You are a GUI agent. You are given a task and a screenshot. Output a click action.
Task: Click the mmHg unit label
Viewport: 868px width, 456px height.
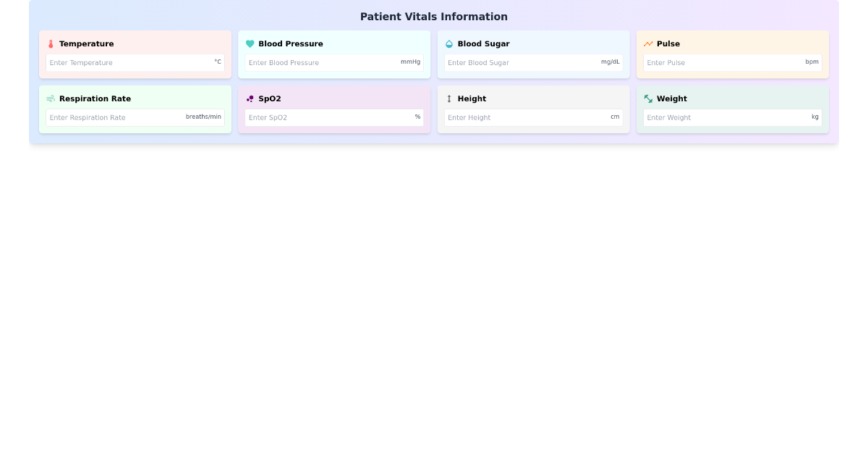coord(411,62)
